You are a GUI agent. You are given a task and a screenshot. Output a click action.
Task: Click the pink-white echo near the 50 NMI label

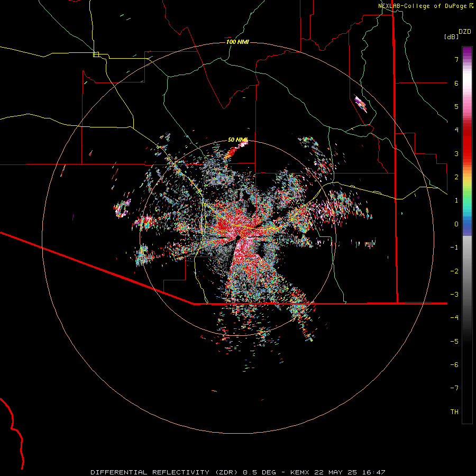click(243, 144)
